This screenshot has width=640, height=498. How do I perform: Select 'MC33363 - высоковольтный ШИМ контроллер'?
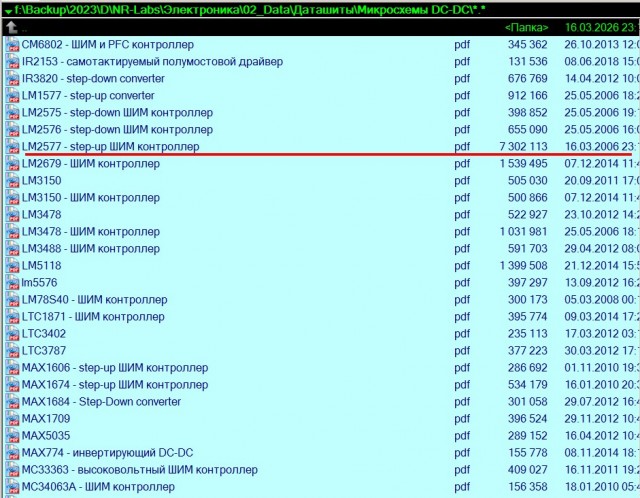coord(140,470)
